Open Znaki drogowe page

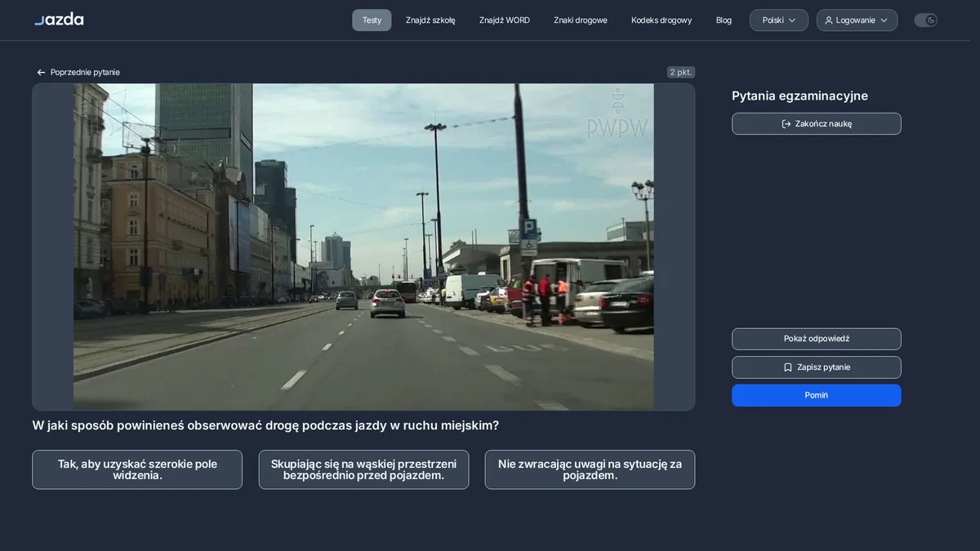tap(581, 20)
